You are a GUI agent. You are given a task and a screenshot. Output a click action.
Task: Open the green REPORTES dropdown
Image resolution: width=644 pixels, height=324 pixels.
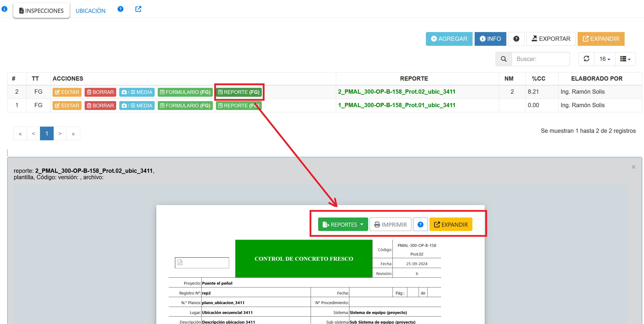pyautogui.click(x=343, y=224)
